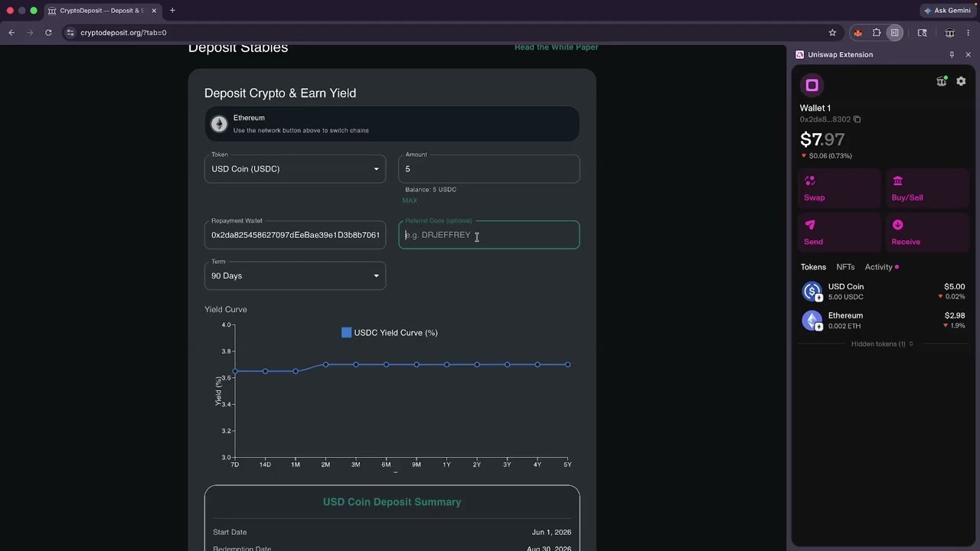This screenshot has height=551, width=980.
Task: Click the browser address bar URL
Action: [123, 33]
